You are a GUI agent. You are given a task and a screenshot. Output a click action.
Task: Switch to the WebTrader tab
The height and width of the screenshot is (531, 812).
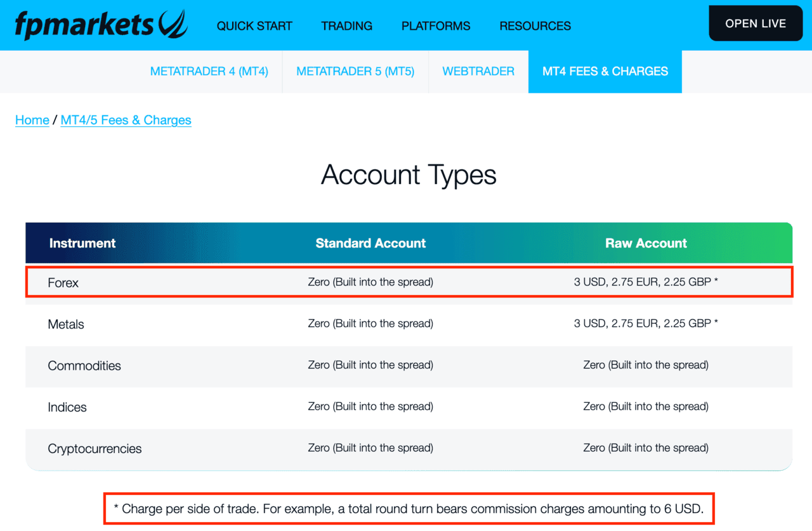tap(478, 72)
